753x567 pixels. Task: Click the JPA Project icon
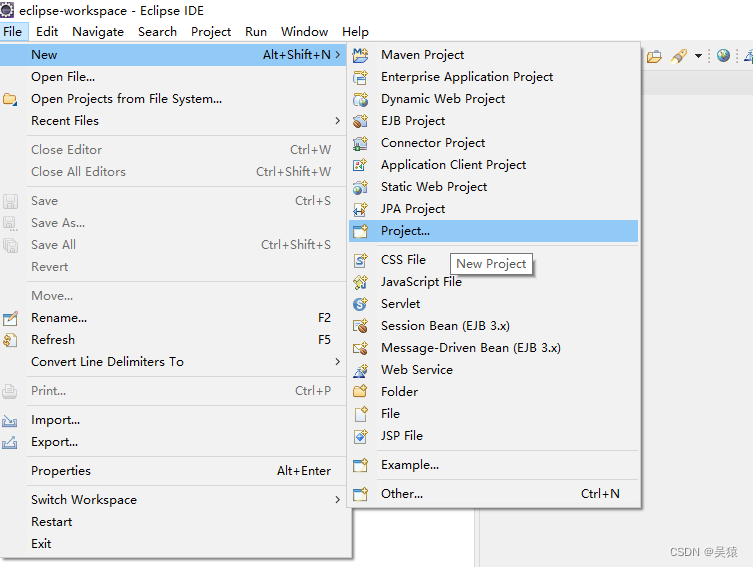click(x=360, y=209)
